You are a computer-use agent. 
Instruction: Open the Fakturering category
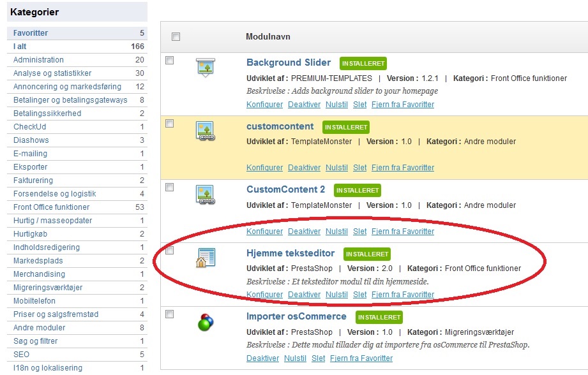[x=77, y=180]
